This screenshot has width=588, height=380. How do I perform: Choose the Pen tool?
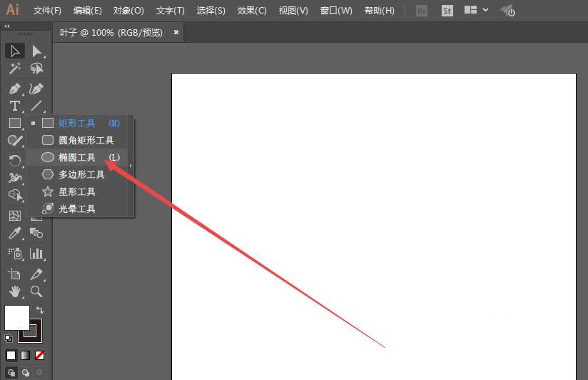pos(14,89)
